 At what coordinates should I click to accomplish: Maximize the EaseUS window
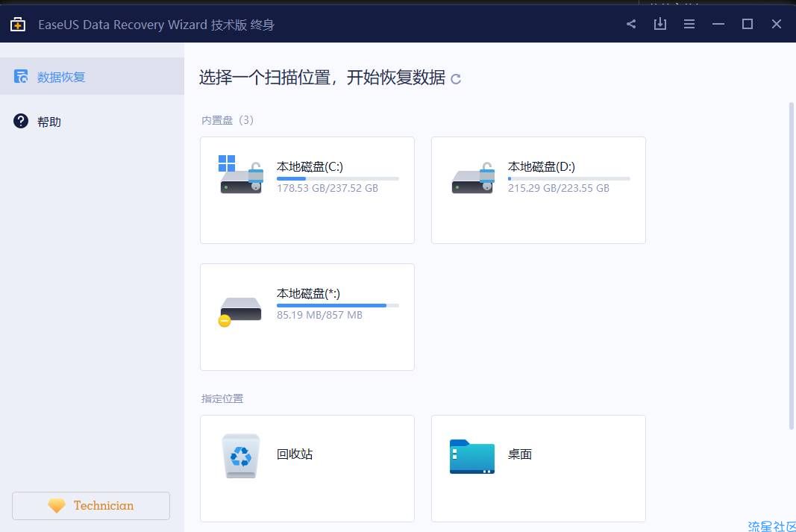(748, 24)
